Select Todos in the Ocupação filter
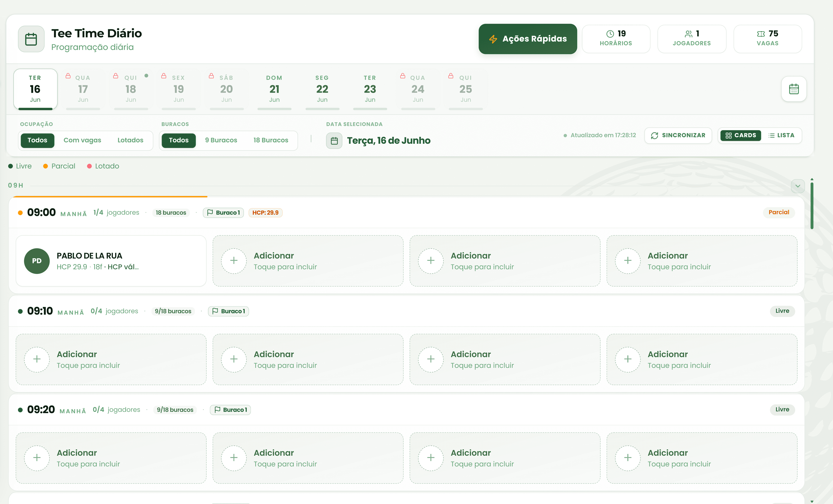The image size is (833, 504). pyautogui.click(x=37, y=140)
